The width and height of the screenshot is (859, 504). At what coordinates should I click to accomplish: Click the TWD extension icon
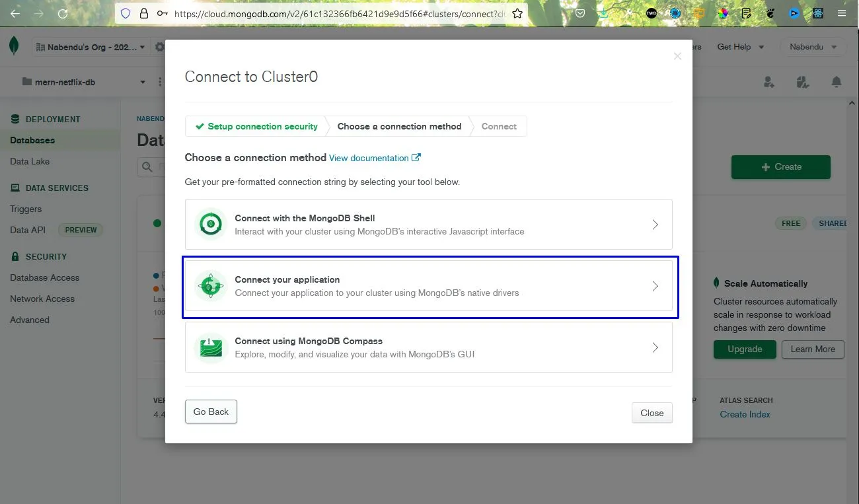click(652, 13)
